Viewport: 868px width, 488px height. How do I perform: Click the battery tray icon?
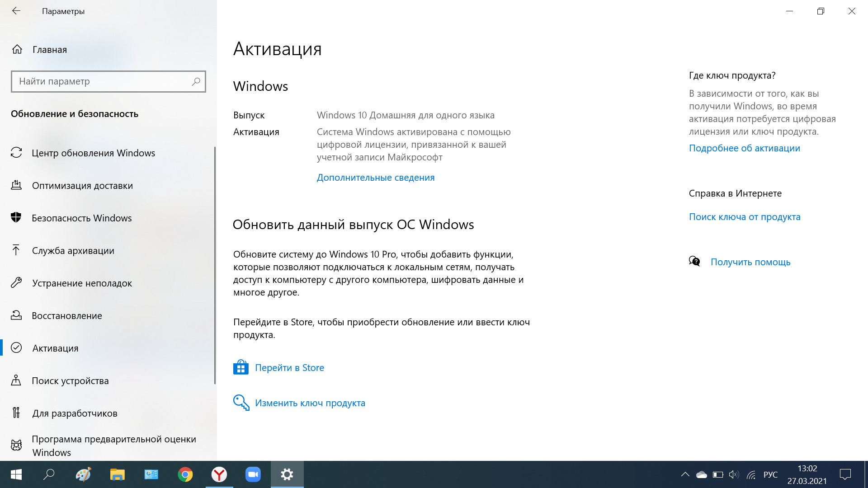[718, 474]
